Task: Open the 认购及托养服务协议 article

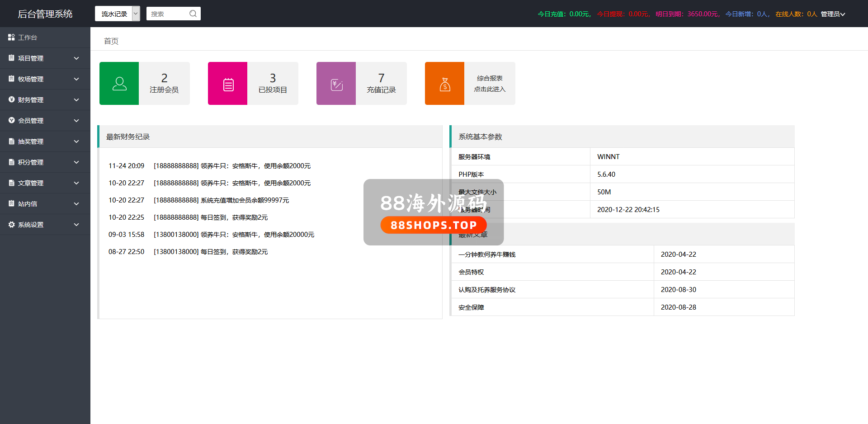Action: tap(487, 290)
